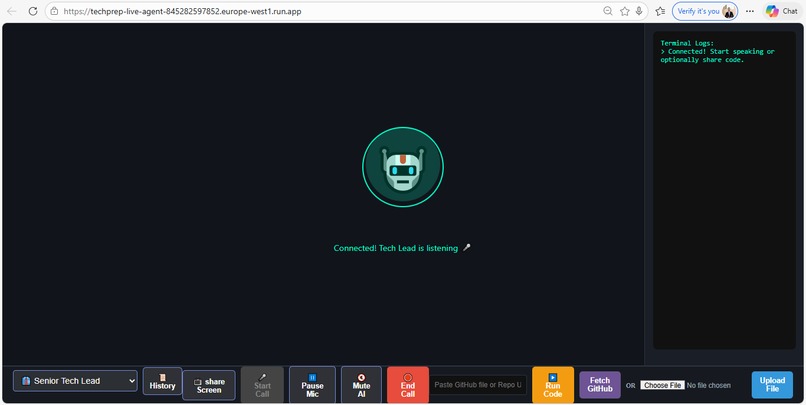Click the greyed-out Start Call button
The image size is (806, 405).
point(262,385)
